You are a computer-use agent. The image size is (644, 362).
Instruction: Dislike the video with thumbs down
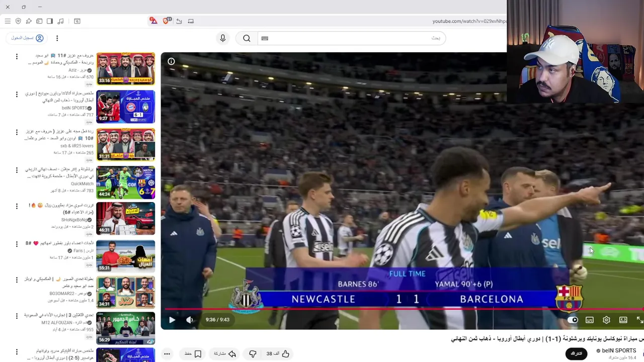tap(253, 354)
